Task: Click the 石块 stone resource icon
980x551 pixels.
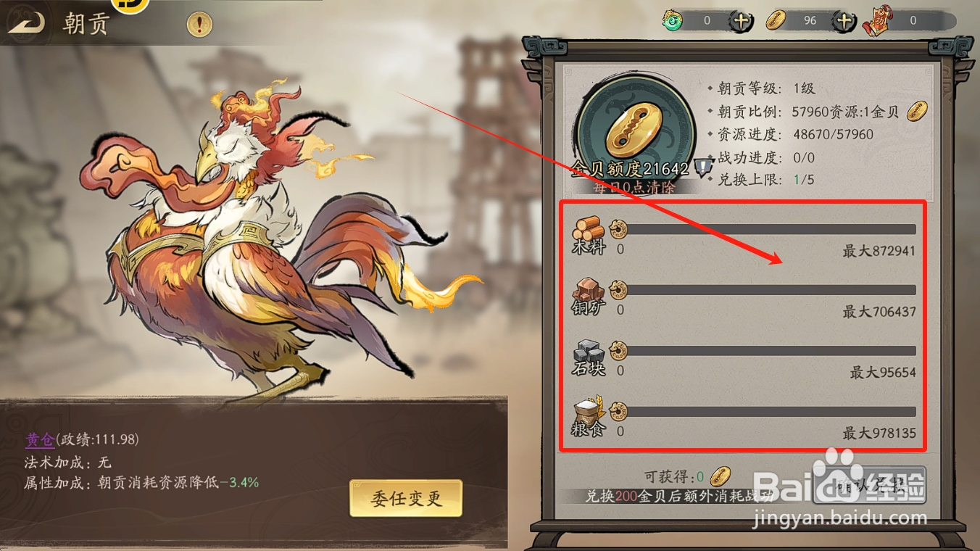Action: [x=588, y=350]
